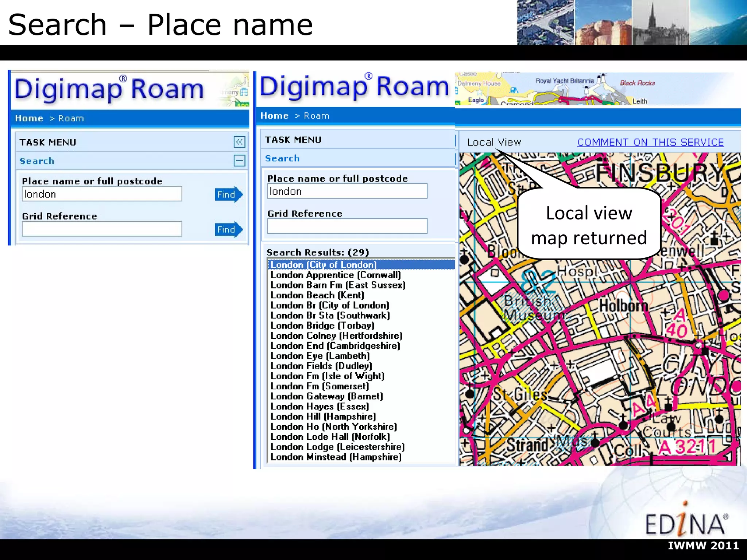Select London Lodge (Leicestershire) result
This screenshot has width=747, height=560.
338,447
